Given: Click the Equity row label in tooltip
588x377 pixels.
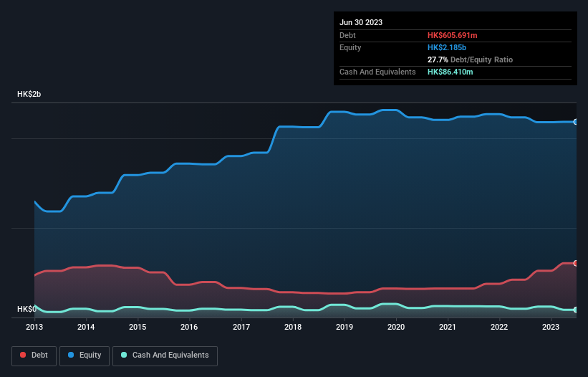Looking at the screenshot, I should (350, 47).
